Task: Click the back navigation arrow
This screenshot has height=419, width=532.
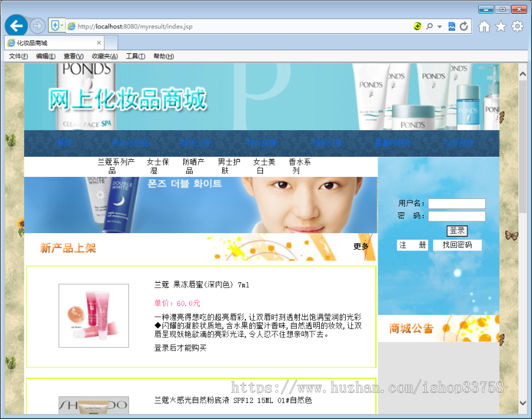Action: [16, 26]
